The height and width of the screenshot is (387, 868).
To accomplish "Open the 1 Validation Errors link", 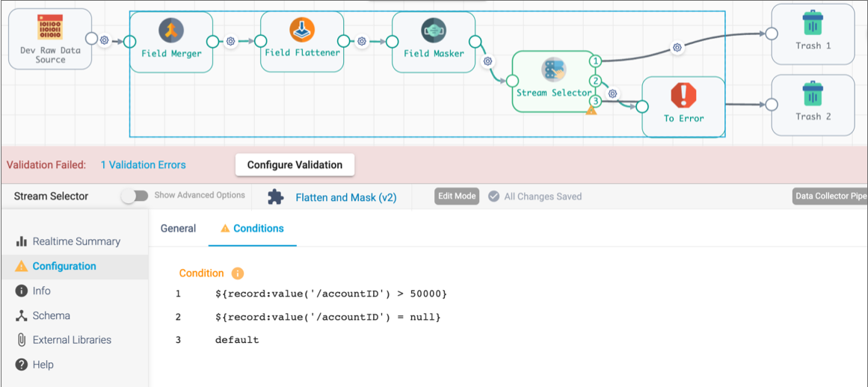I will 143,165.
